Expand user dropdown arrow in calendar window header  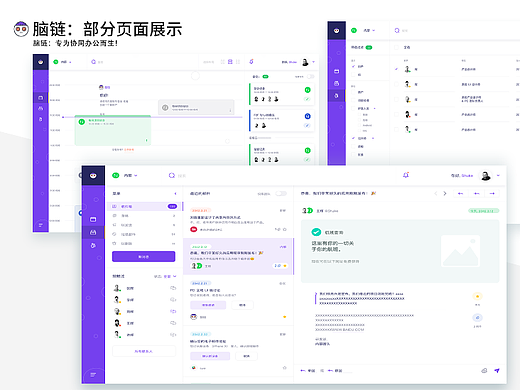point(313,62)
